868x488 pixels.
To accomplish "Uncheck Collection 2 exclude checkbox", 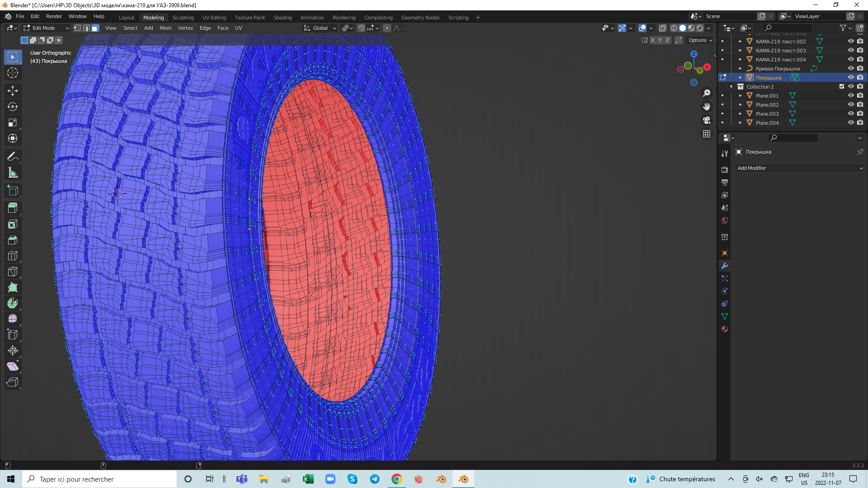I will (842, 86).
